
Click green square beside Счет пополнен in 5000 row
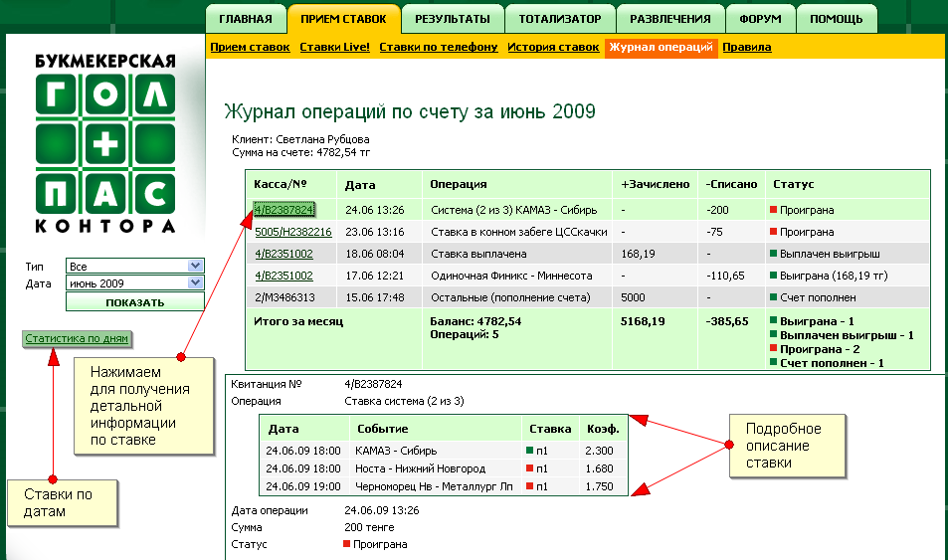click(773, 297)
